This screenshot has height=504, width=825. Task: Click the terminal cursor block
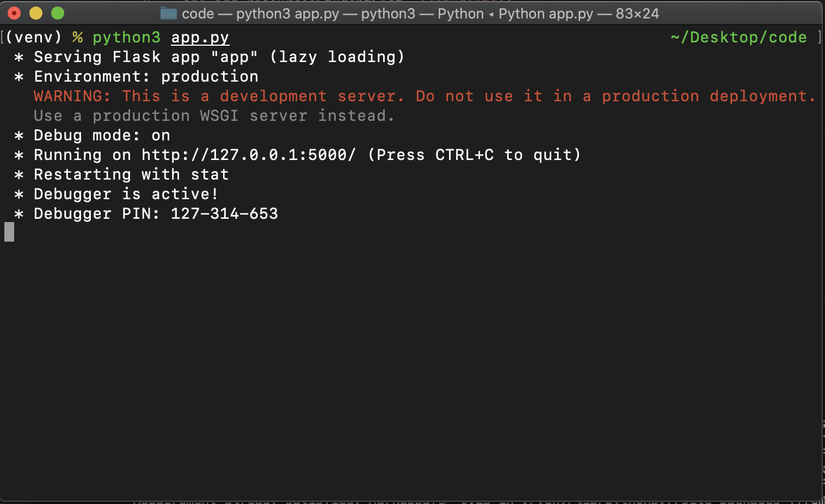click(9, 232)
